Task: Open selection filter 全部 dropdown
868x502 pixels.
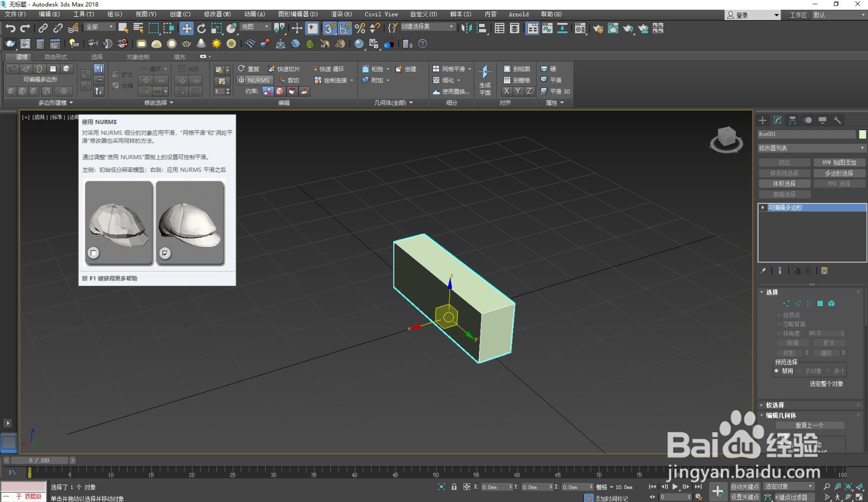Action: 99,27
